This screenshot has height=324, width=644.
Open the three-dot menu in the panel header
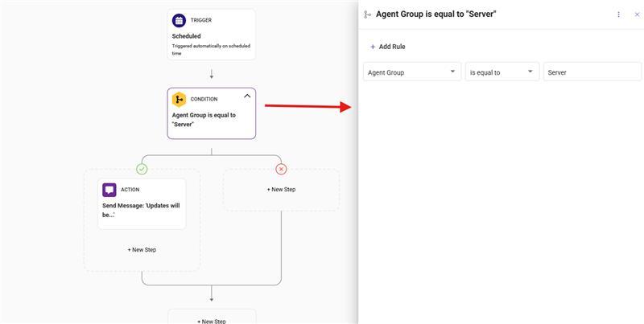point(618,14)
